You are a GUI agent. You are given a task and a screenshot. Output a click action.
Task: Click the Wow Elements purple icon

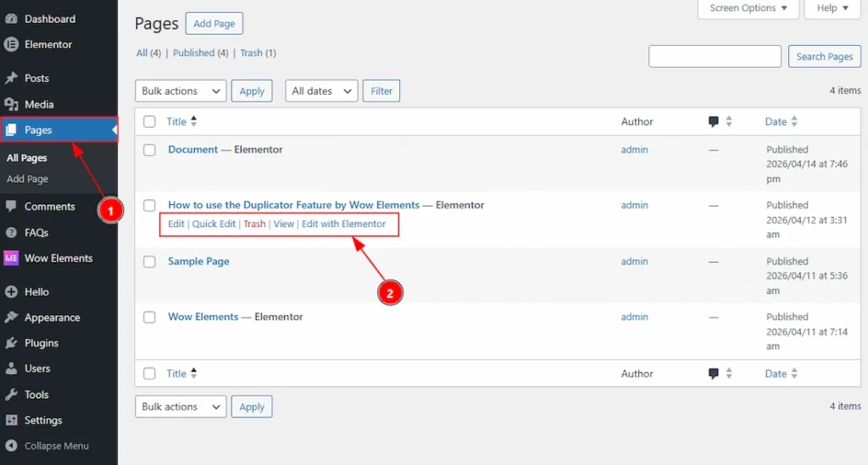tap(11, 258)
